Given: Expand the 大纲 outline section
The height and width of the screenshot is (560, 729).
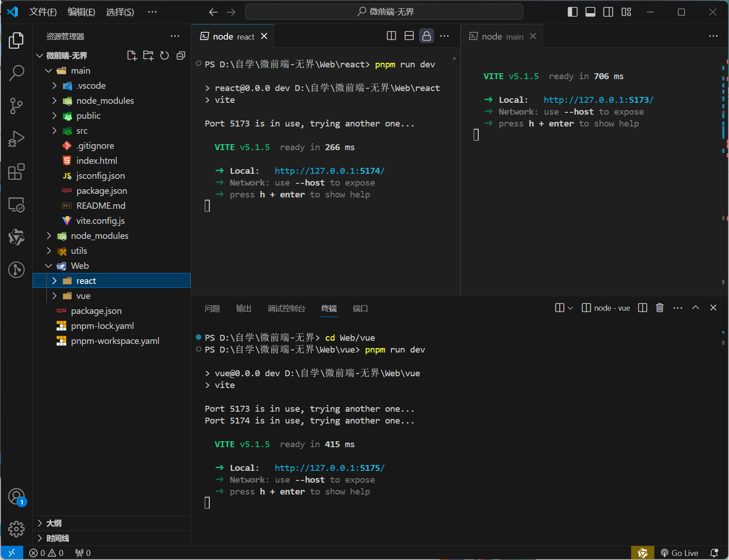Looking at the screenshot, I should pyautogui.click(x=111, y=523).
